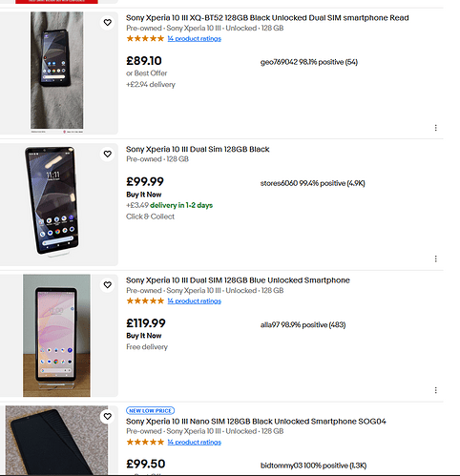This screenshot has width=460, height=476.
Task: Save the Blue Xperia listing with heart icon
Action: (x=108, y=285)
